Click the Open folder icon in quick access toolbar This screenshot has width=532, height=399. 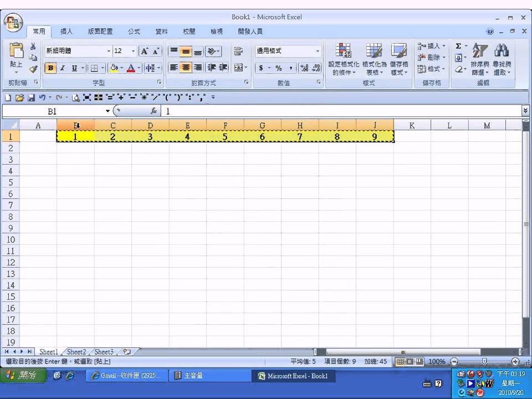point(19,98)
